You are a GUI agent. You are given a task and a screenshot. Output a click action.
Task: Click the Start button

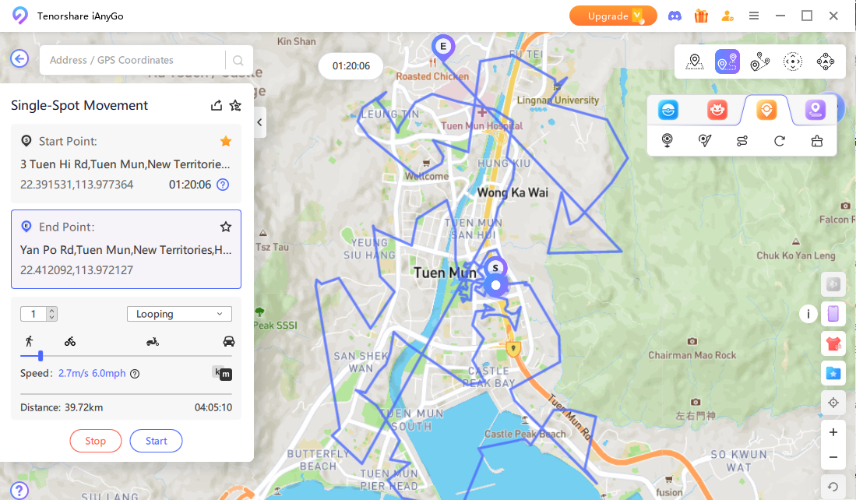tap(156, 441)
